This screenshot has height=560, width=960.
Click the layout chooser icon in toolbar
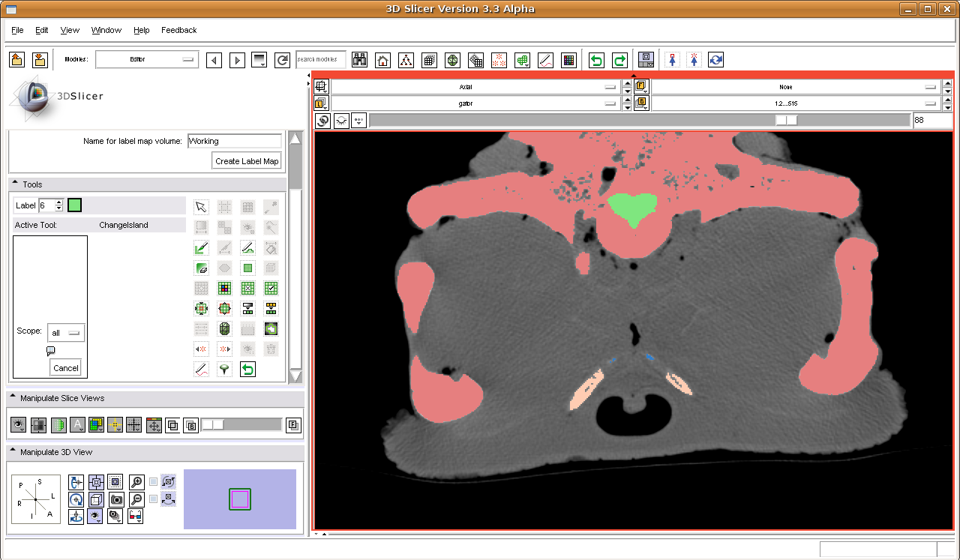(645, 60)
